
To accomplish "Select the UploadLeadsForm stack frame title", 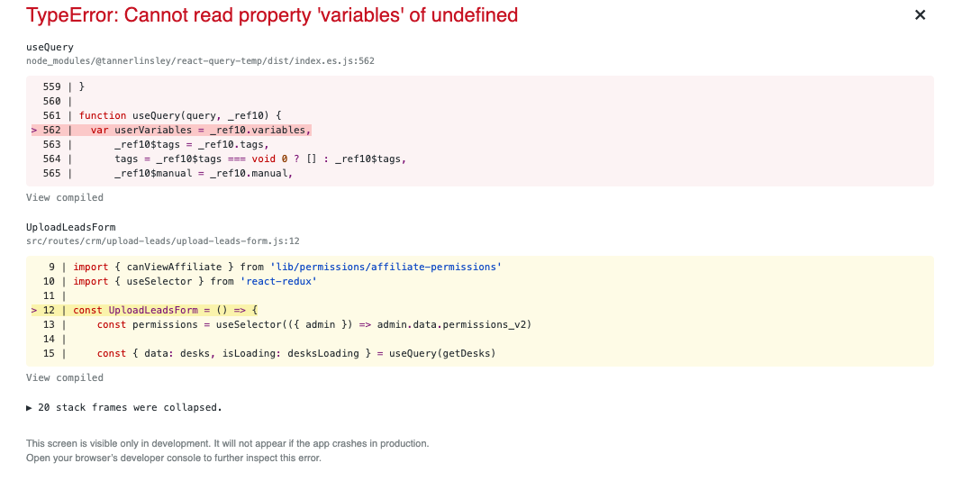I will (70, 227).
